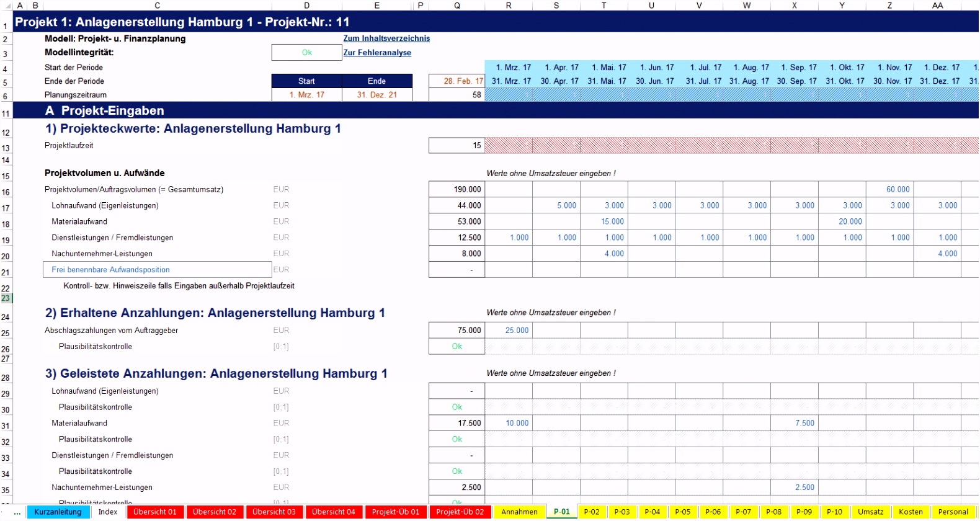Select the geleistete Materialaufwand 17.500 cell
Image resolution: width=980 pixels, height=521 pixels.
(457, 423)
